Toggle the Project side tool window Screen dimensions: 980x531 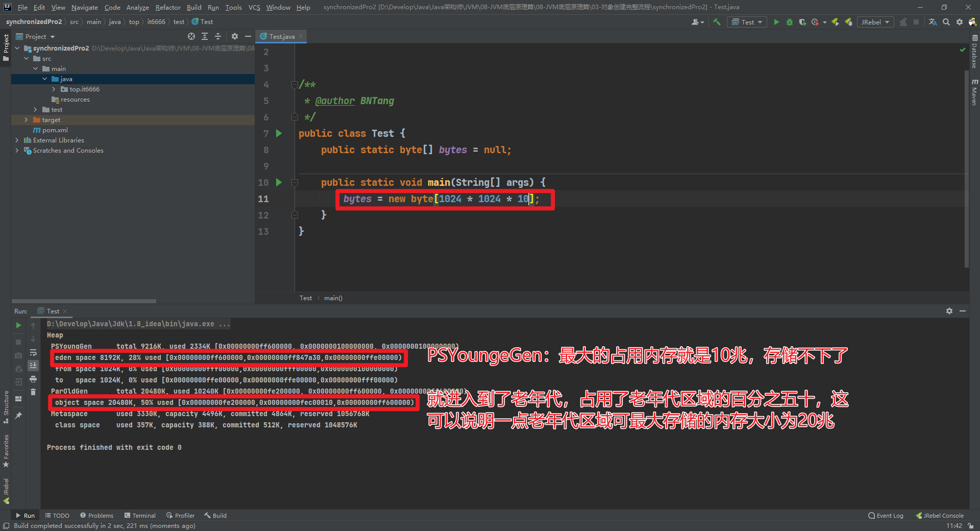click(x=6, y=47)
